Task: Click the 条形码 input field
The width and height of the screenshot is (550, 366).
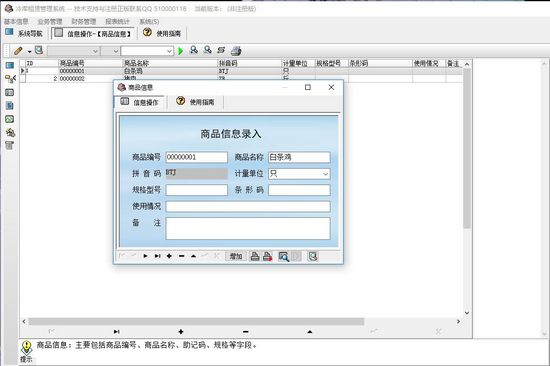Action: click(299, 190)
